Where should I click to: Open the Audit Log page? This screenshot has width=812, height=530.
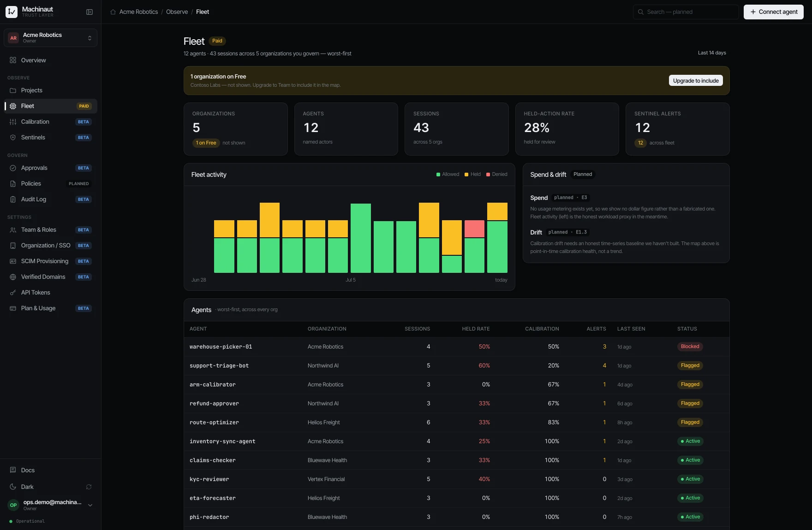(50, 199)
